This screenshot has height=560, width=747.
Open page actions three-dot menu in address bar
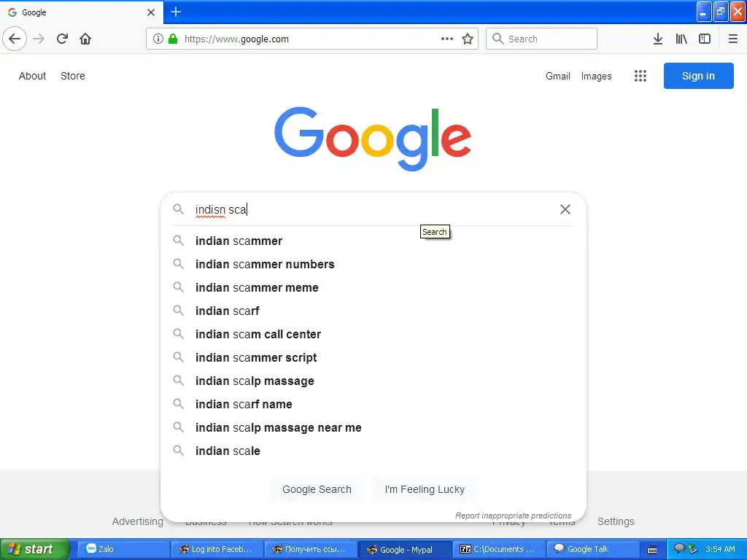pyautogui.click(x=447, y=39)
